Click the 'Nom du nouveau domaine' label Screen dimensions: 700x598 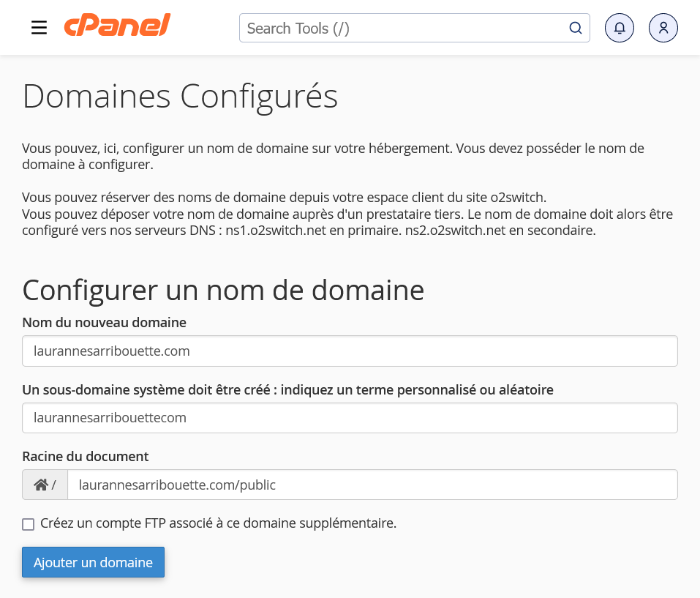point(104,323)
